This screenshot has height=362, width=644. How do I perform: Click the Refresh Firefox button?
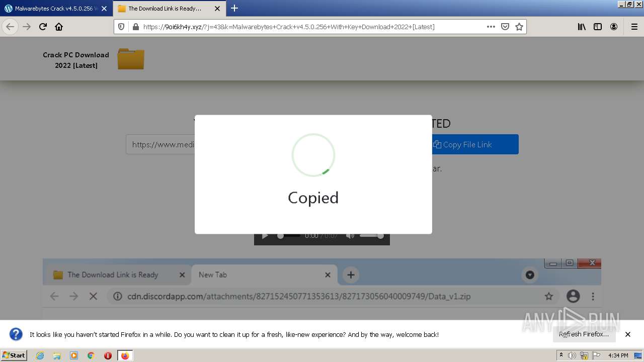pyautogui.click(x=584, y=334)
